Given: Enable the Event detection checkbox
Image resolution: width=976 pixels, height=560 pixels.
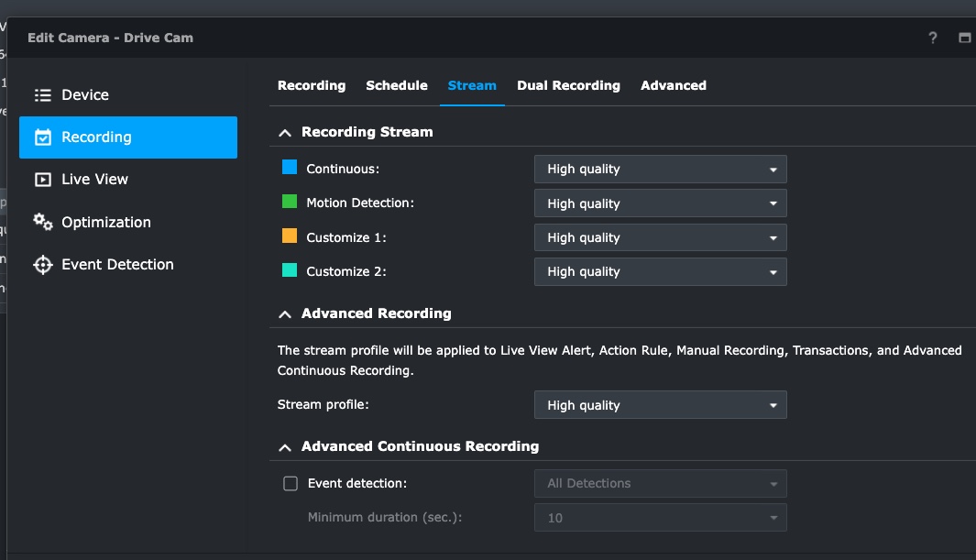Looking at the screenshot, I should (x=291, y=484).
